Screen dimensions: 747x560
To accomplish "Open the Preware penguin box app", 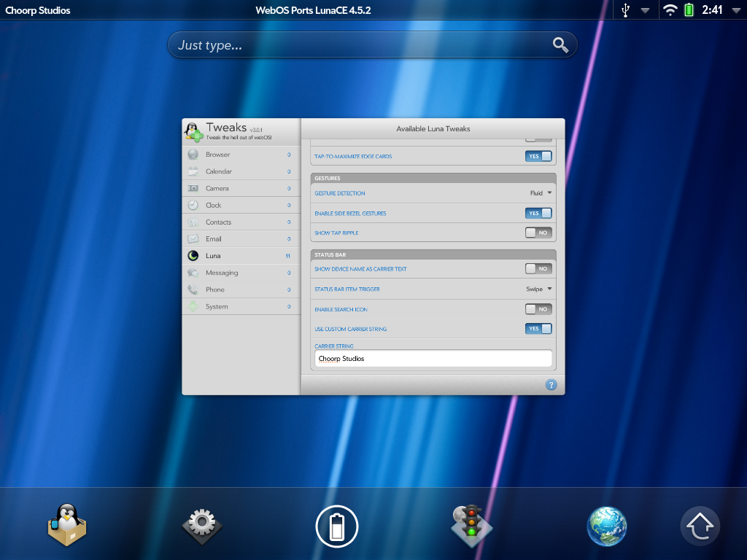I will coord(67,524).
